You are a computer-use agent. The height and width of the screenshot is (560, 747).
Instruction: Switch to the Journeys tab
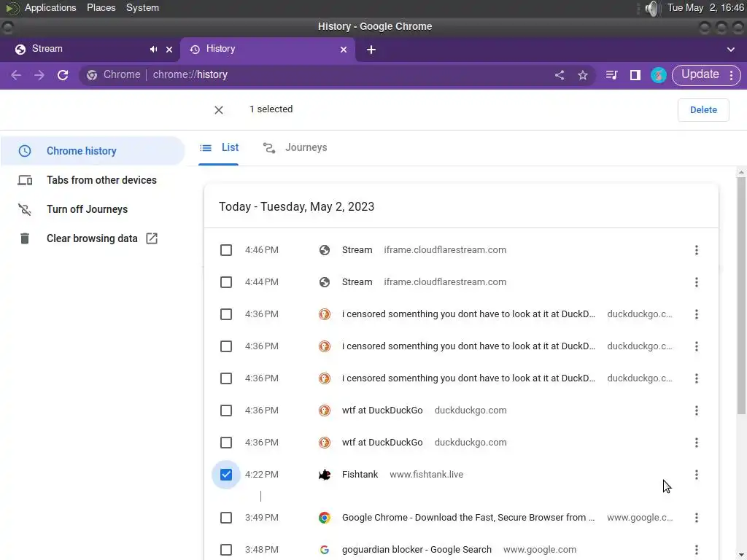click(x=295, y=147)
